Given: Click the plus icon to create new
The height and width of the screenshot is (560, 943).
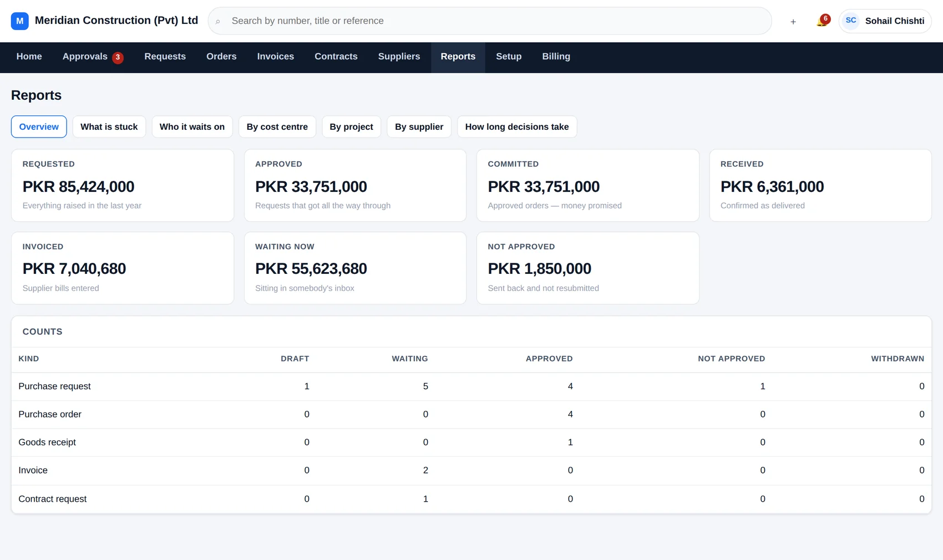Looking at the screenshot, I should 793,22.
